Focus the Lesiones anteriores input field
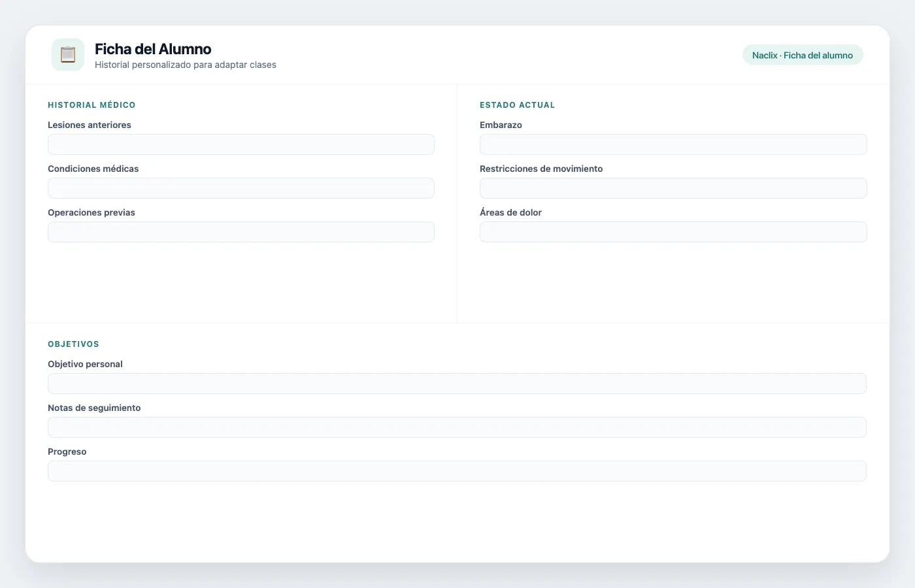Image resolution: width=915 pixels, height=588 pixels. click(241, 144)
